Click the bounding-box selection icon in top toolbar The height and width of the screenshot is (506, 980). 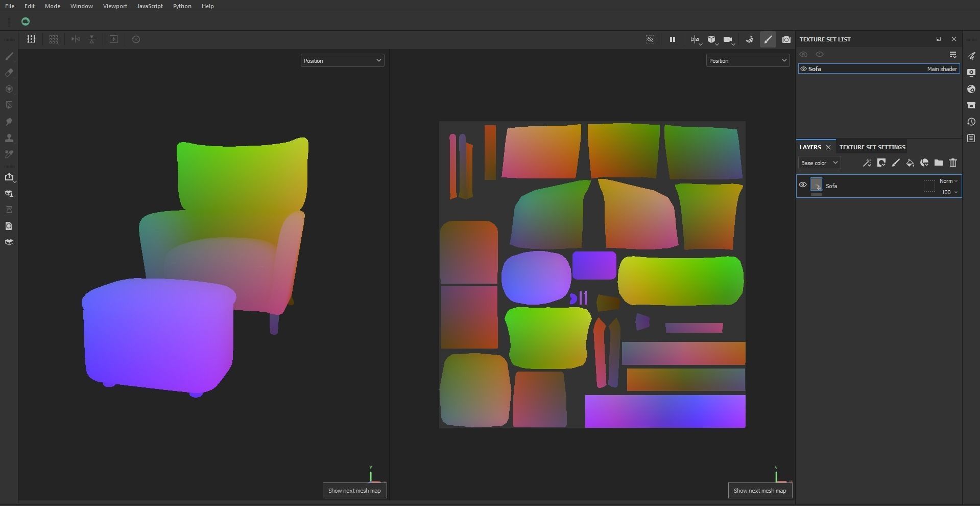[31, 39]
